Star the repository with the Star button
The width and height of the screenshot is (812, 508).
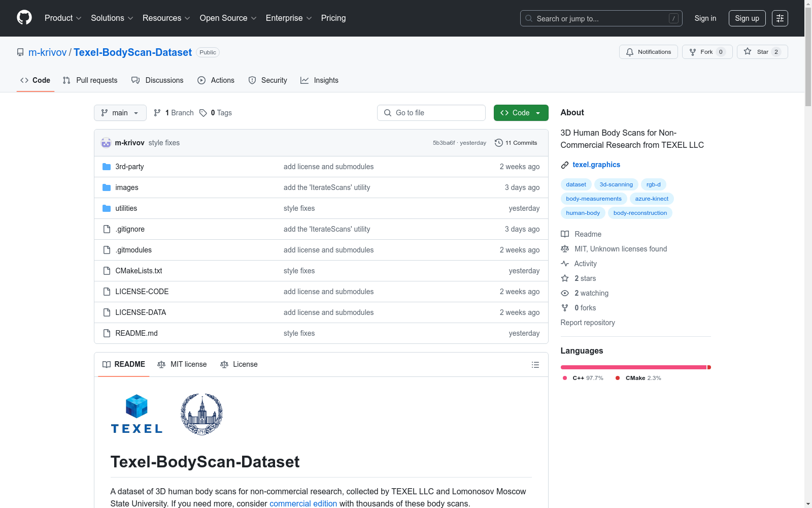(762, 52)
